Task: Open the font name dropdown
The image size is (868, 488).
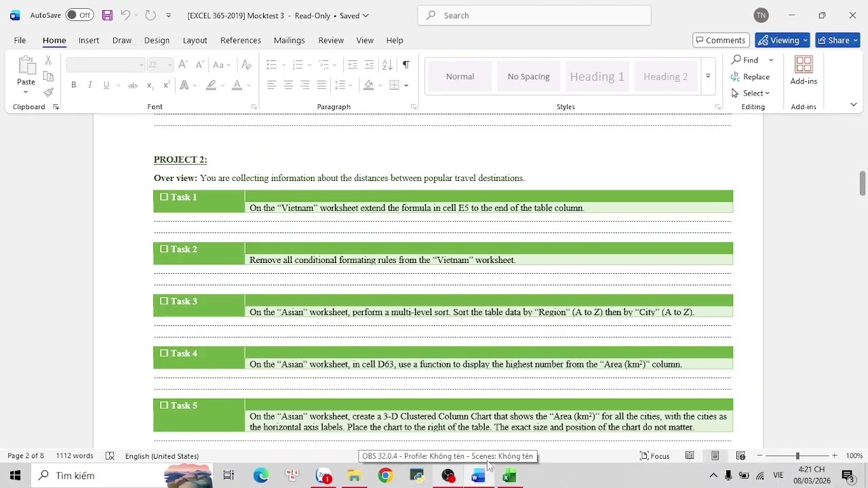Action: point(141,65)
